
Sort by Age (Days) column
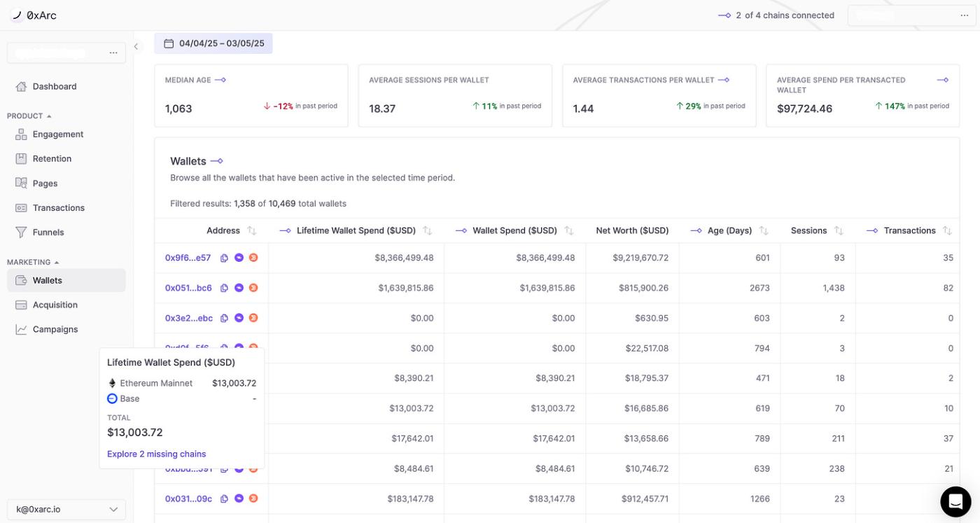coord(764,230)
